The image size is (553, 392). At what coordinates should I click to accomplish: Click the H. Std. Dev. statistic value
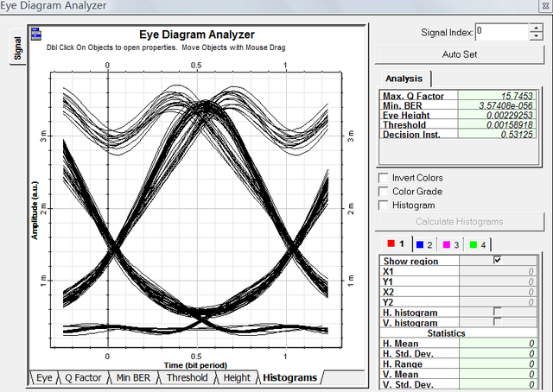[498, 353]
